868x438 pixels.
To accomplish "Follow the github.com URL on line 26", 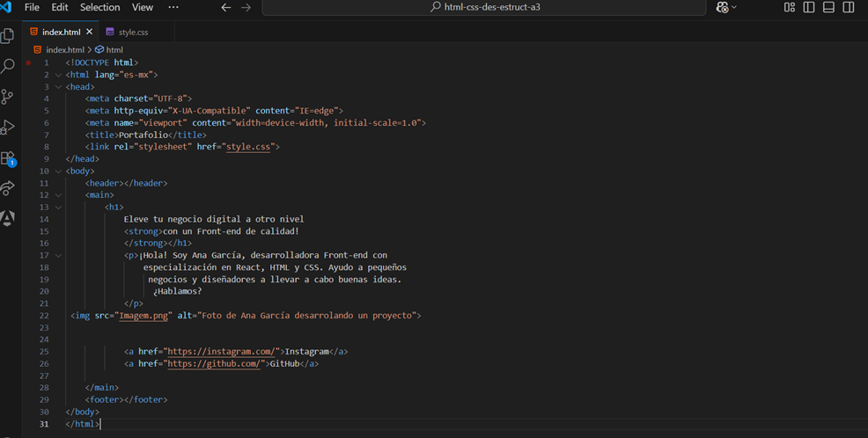I will pyautogui.click(x=214, y=364).
